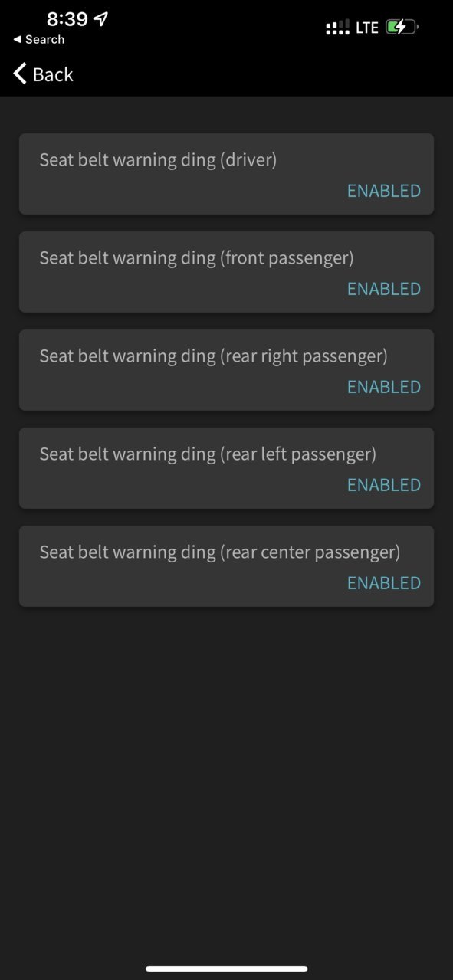This screenshot has width=453, height=980.
Task: Return to the Search app via status link text
Action: pyautogui.click(x=44, y=40)
